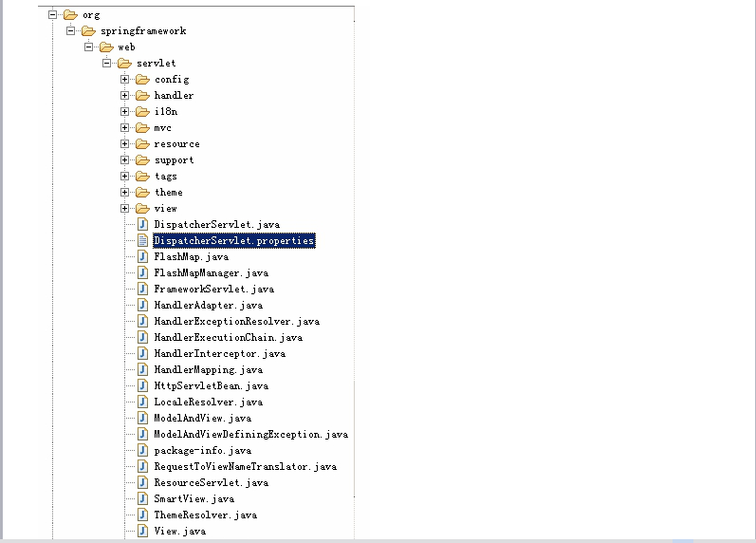
Task: Click the handler folder icon
Action: [x=142, y=96]
